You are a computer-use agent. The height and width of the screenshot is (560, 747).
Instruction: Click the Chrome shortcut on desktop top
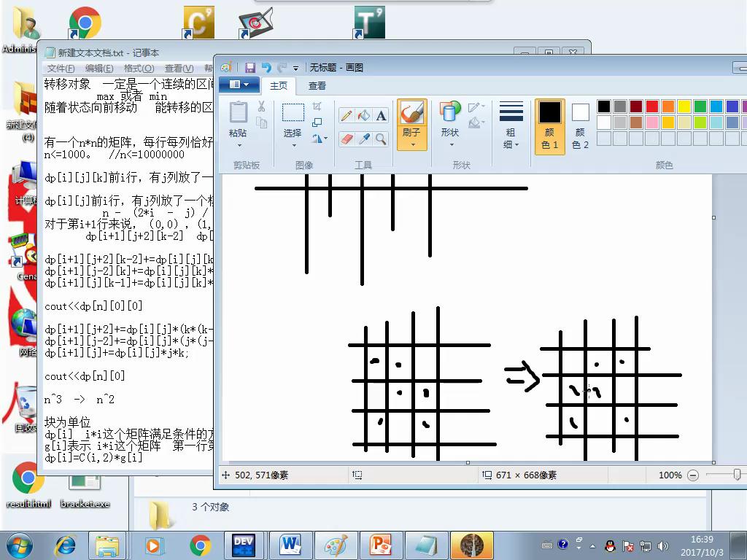click(85, 23)
